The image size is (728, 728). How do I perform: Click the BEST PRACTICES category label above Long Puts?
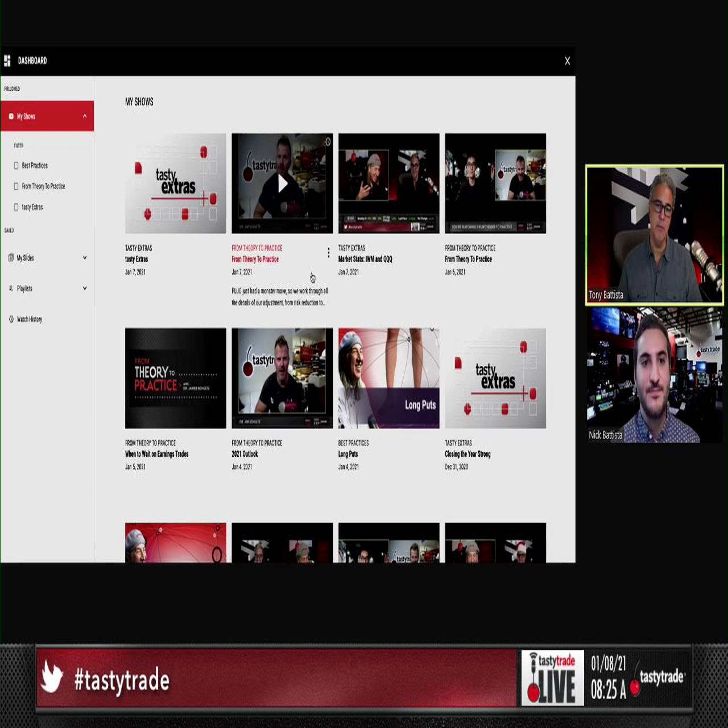353,443
